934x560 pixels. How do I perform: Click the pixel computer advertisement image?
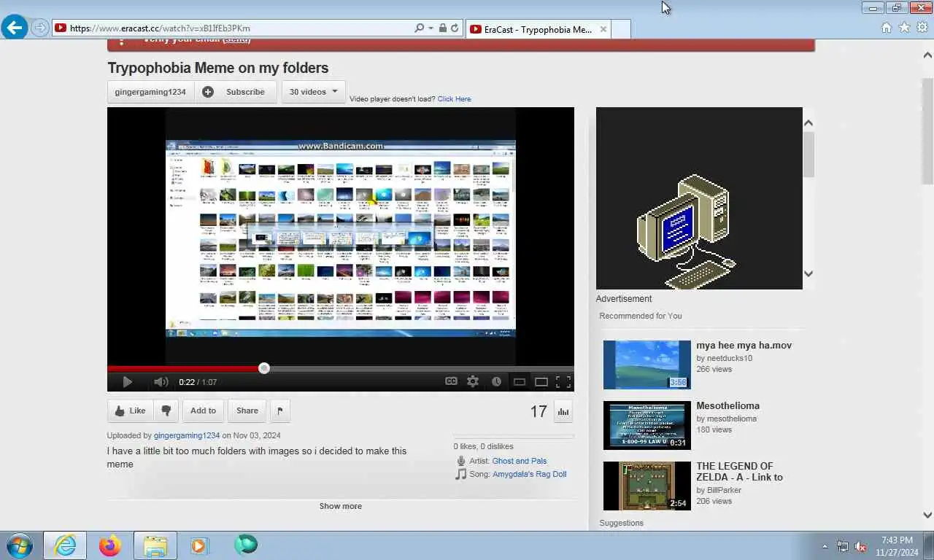(699, 198)
